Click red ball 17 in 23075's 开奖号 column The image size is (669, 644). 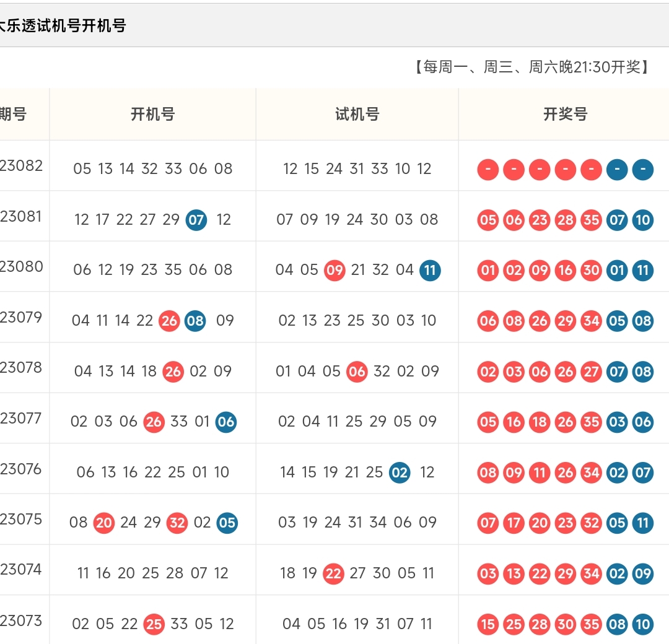tap(514, 523)
